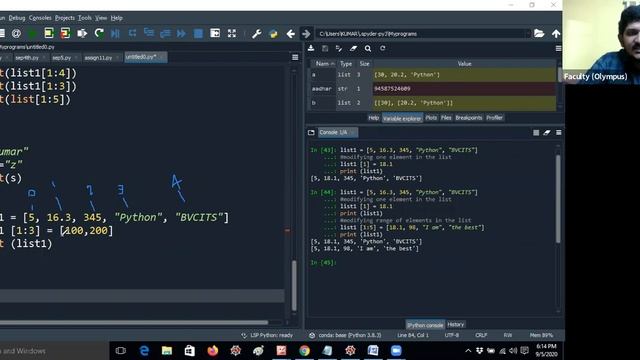Step out of function in debugger
The height and width of the screenshot is (360, 640).
(x=165, y=33)
